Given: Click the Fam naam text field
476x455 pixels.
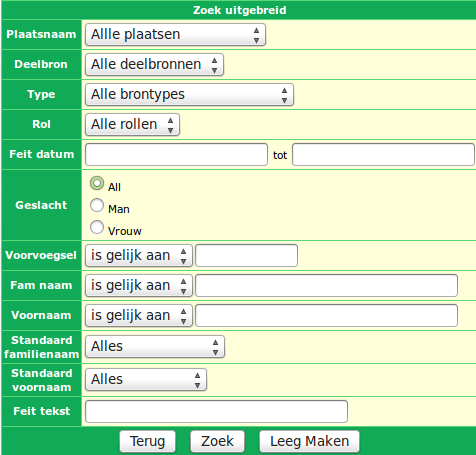Looking at the screenshot, I should 326,286.
